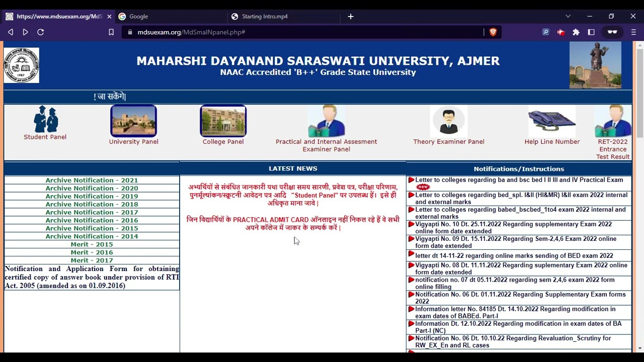Open the Extensions puzzle icon
Screen dimensions: 644x362
point(576,32)
